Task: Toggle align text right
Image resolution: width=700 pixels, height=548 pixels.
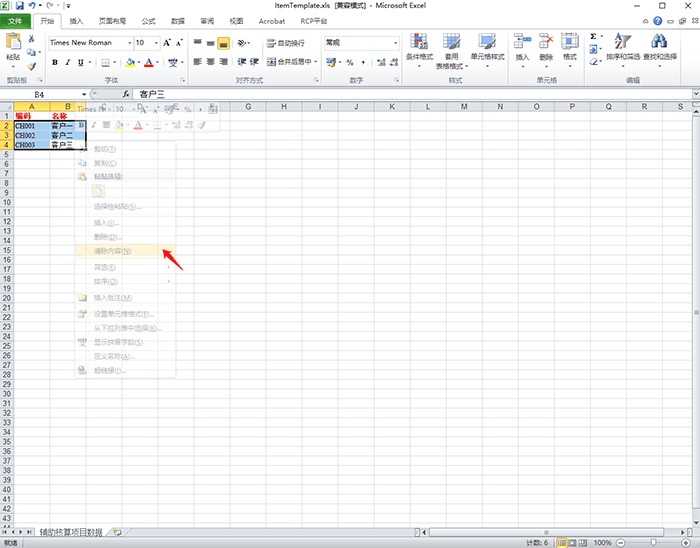Action: (224, 62)
